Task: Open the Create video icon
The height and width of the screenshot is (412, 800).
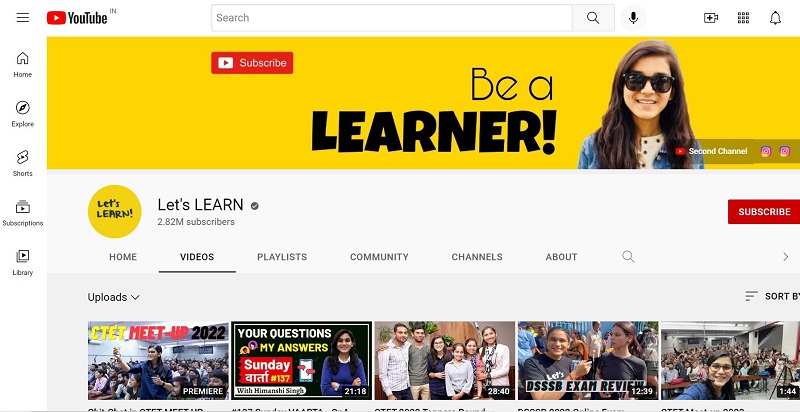Action: pos(711,18)
